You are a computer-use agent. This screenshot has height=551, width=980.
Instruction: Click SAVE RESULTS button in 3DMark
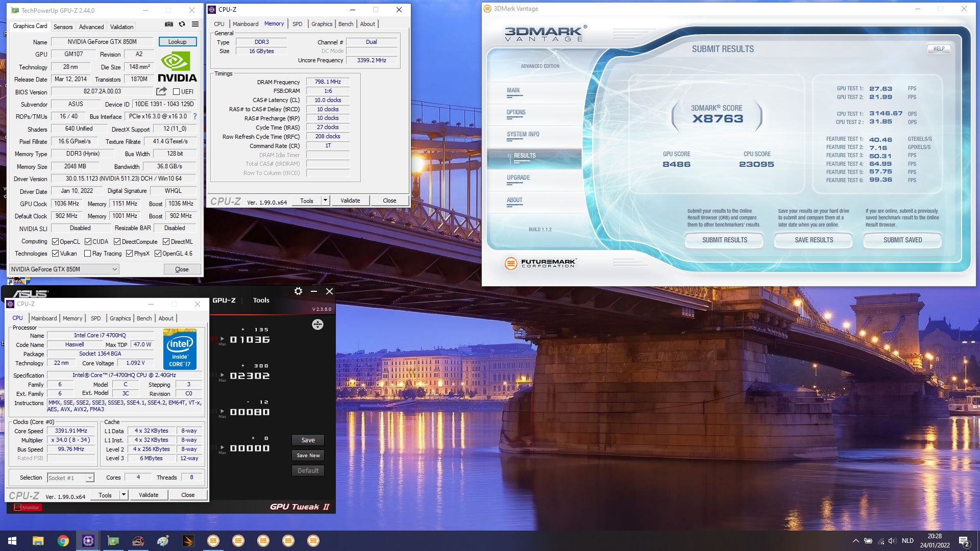pyautogui.click(x=814, y=240)
